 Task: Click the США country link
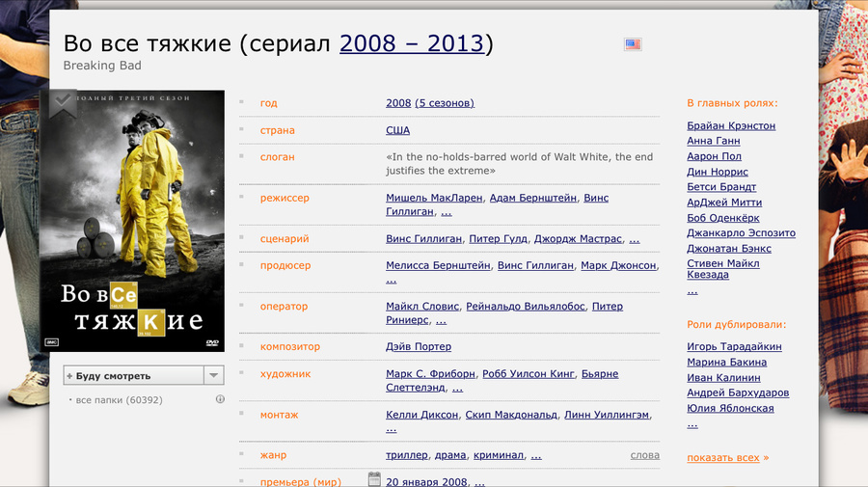click(398, 130)
